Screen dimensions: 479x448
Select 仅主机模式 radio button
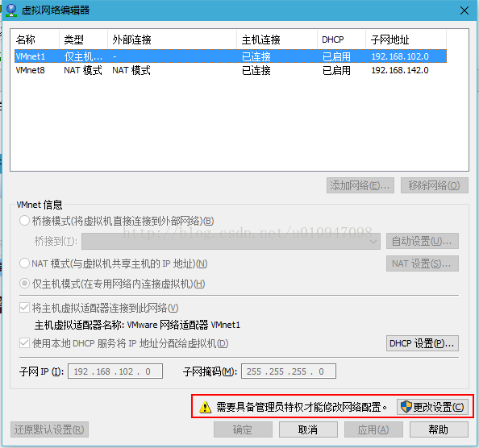pos(24,284)
